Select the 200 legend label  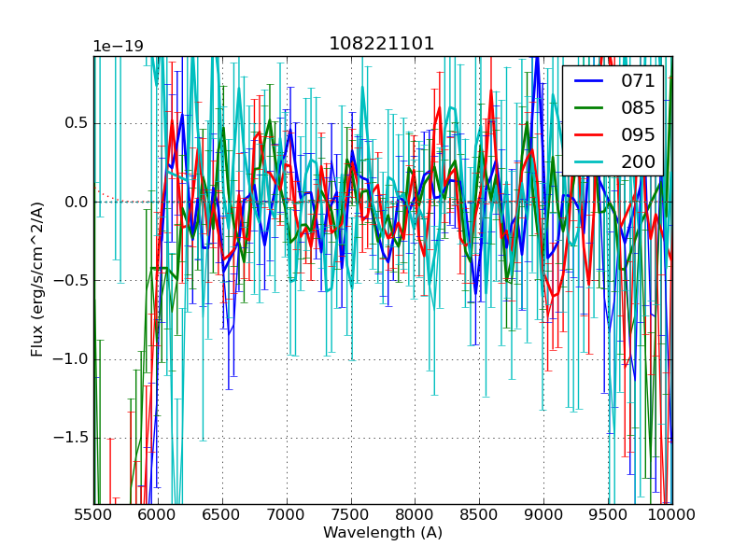tap(638, 162)
